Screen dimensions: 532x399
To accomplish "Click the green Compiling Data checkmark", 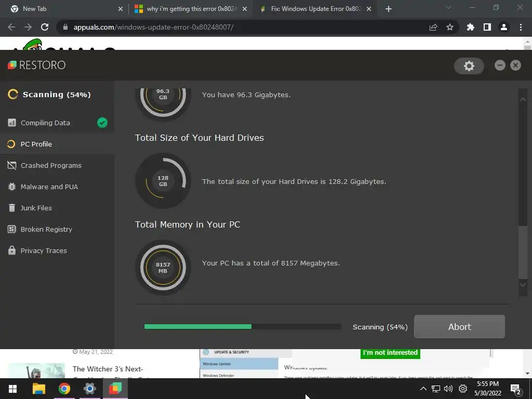I will click(x=102, y=123).
